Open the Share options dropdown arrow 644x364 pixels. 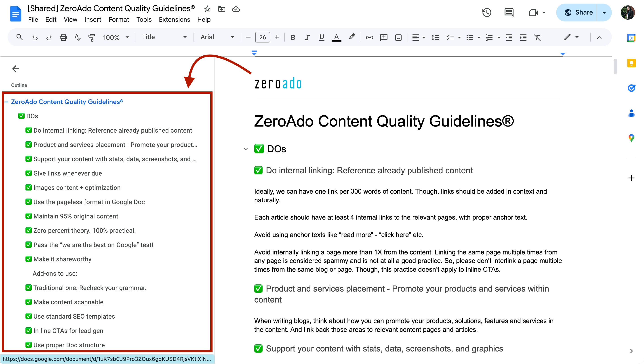(x=604, y=13)
